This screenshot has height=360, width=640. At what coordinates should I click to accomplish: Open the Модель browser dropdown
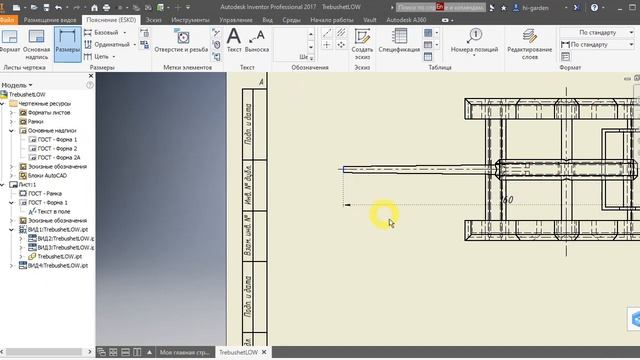(17, 85)
